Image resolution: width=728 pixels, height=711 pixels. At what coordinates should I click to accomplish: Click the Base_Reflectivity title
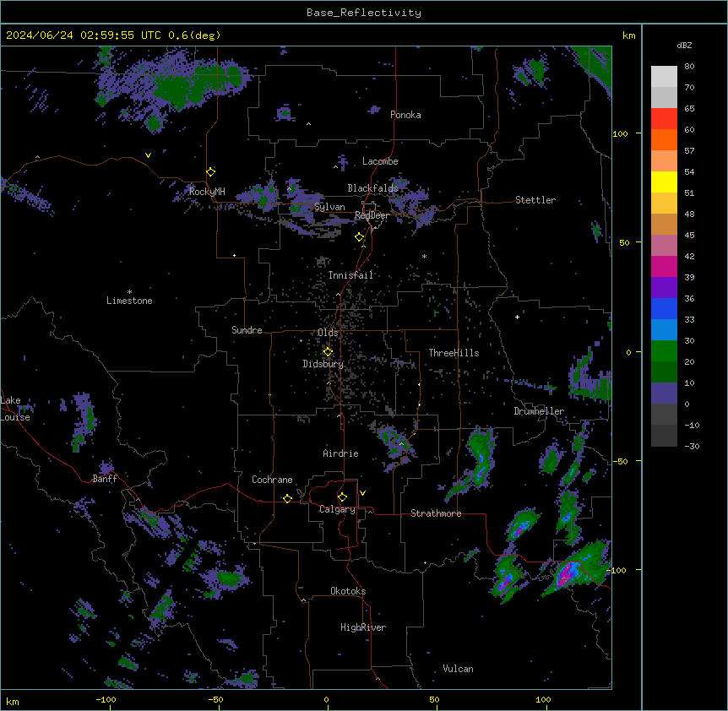click(x=364, y=13)
